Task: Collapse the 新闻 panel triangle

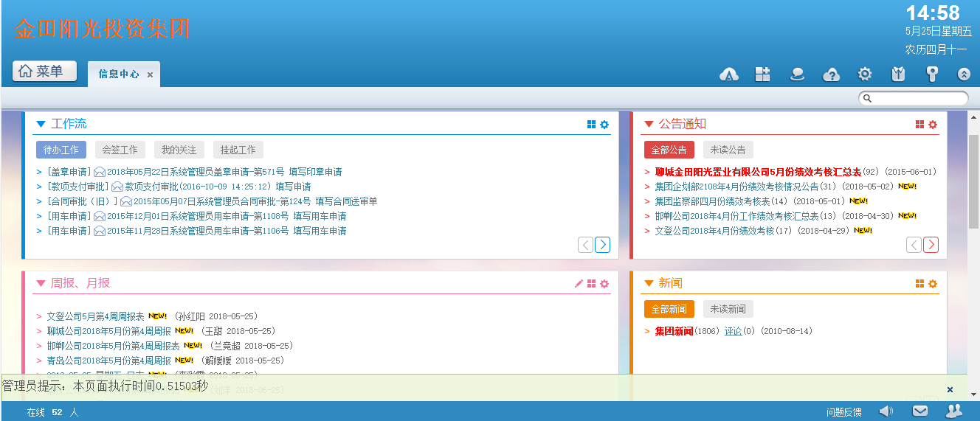Action: (x=649, y=283)
